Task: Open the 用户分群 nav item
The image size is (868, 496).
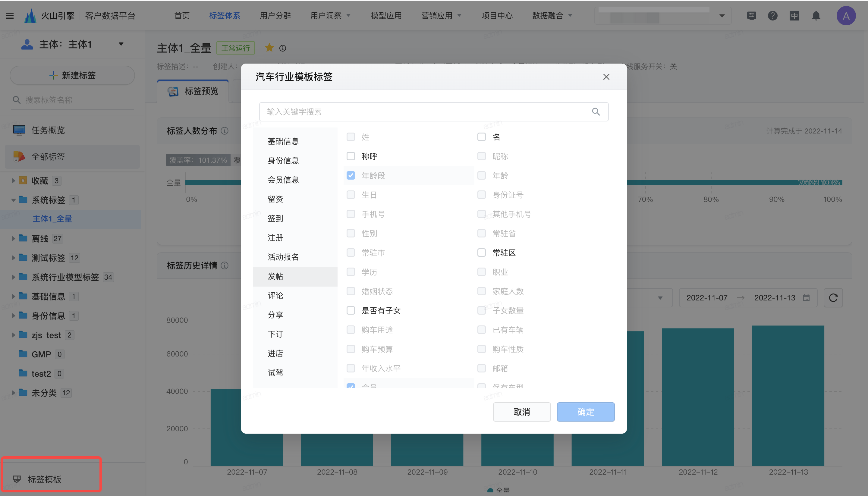Action: (275, 16)
